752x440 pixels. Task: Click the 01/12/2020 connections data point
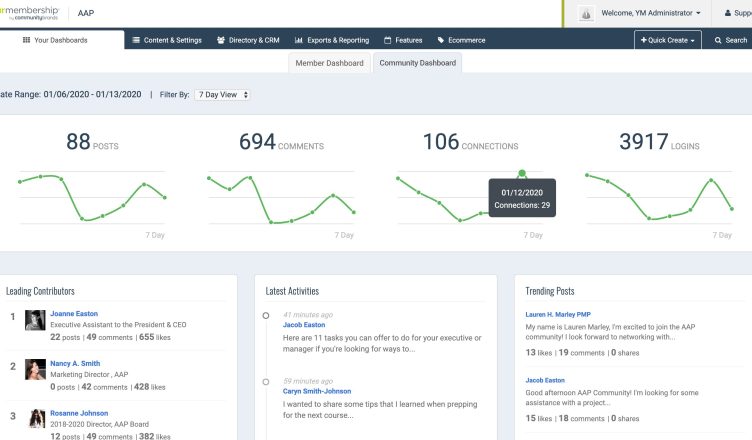521,173
